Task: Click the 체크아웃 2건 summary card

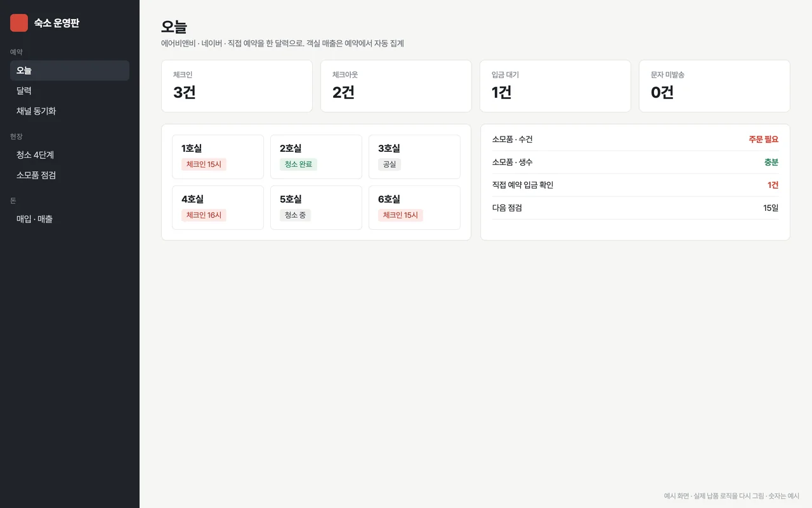Action: [x=396, y=86]
